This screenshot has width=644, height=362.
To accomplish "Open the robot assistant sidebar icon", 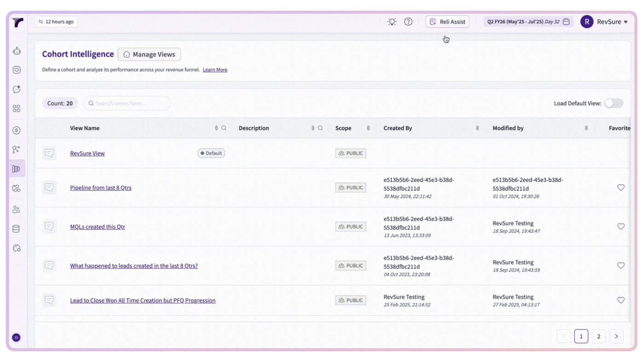I will [x=17, y=51].
